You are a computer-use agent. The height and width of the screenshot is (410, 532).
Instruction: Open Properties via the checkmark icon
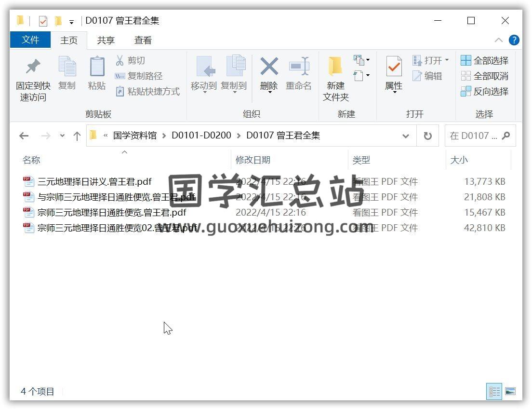(394, 68)
